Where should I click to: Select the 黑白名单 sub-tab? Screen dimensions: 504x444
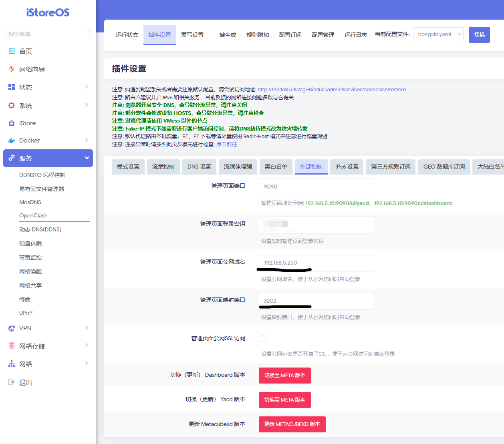(276, 167)
